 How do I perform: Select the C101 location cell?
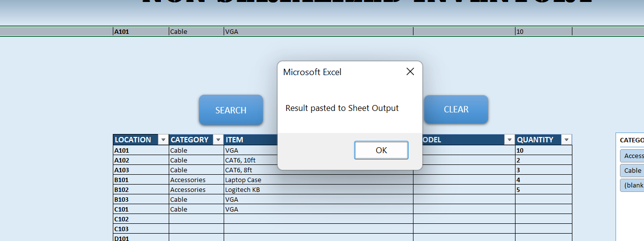[140, 209]
